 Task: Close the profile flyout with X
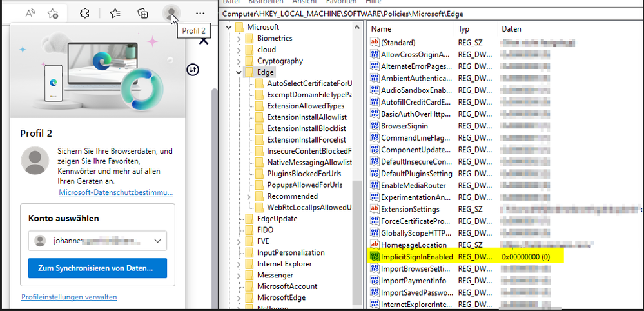click(204, 40)
